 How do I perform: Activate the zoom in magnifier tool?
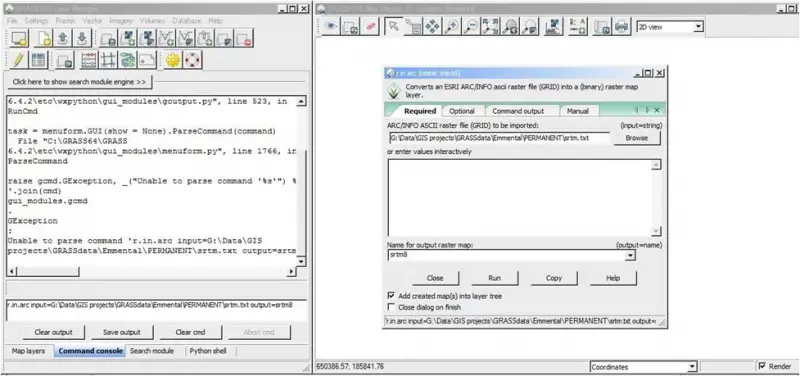(452, 27)
